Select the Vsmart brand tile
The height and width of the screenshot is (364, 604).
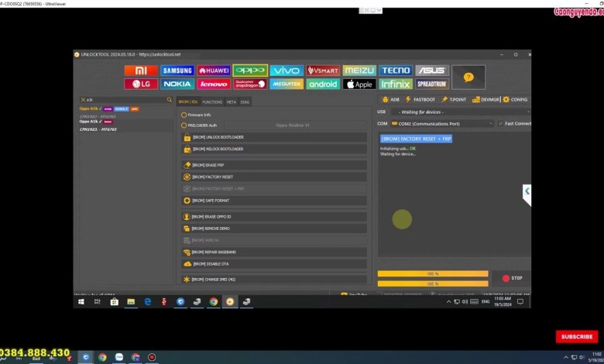[x=323, y=70]
